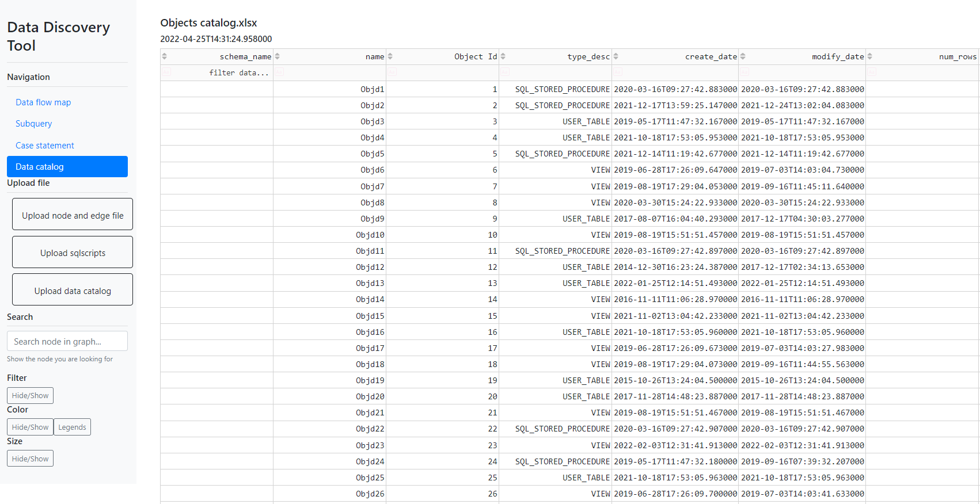This screenshot has height=504, width=980.
Task: Sort the type_desc column
Action: pos(503,56)
